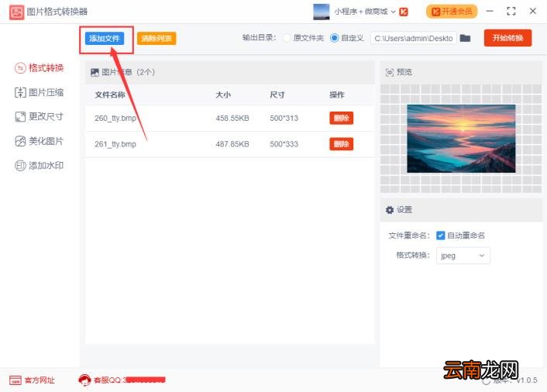
Task: Click the image converter app logo icon
Action: (16, 12)
